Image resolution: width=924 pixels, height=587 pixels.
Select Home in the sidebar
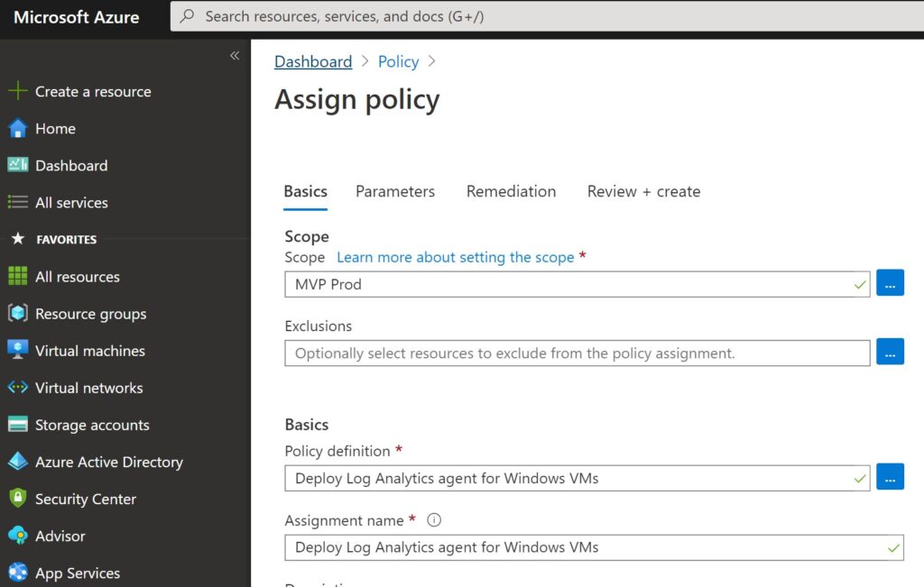55,128
